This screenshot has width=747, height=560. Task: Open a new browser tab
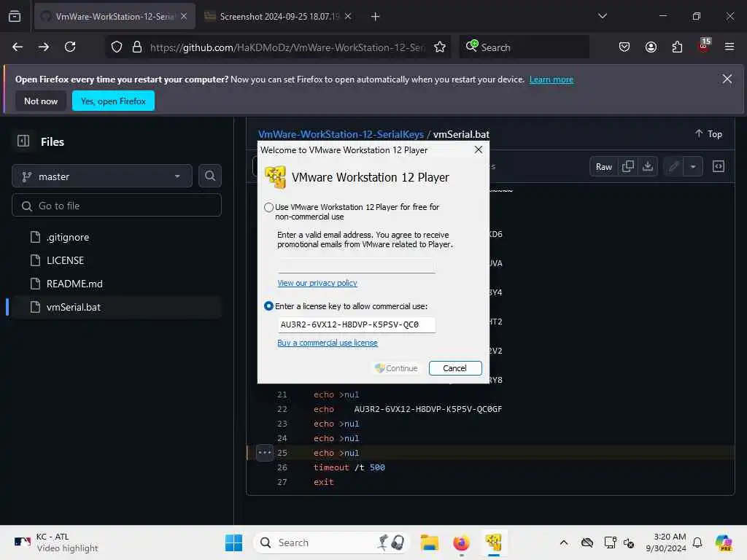tap(376, 17)
